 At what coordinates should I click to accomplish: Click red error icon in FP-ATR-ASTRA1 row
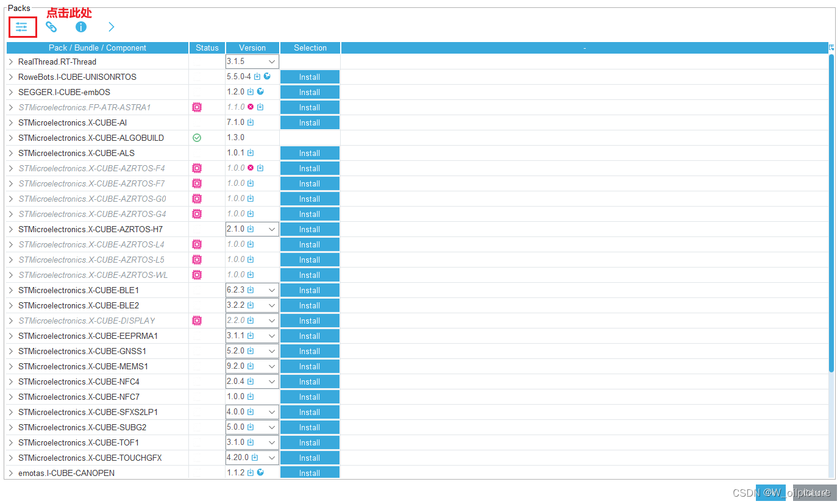251,107
